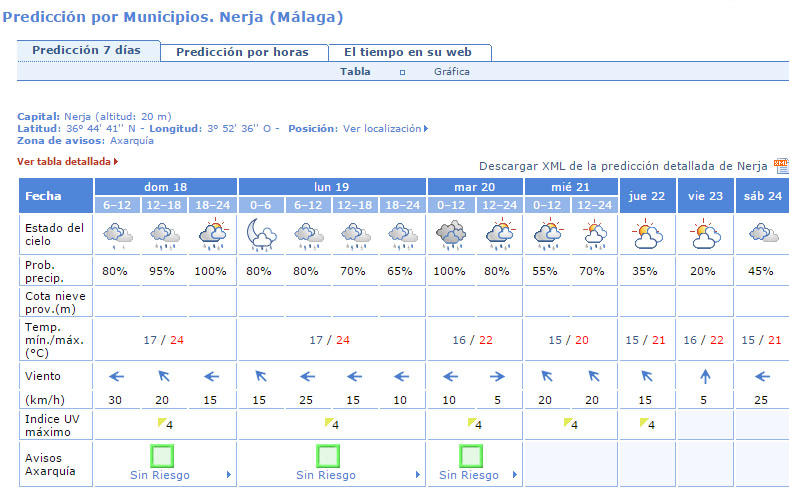This screenshot has width=789, height=490.
Task: Click UV index 4 marker for jue 22
Action: pos(646,424)
